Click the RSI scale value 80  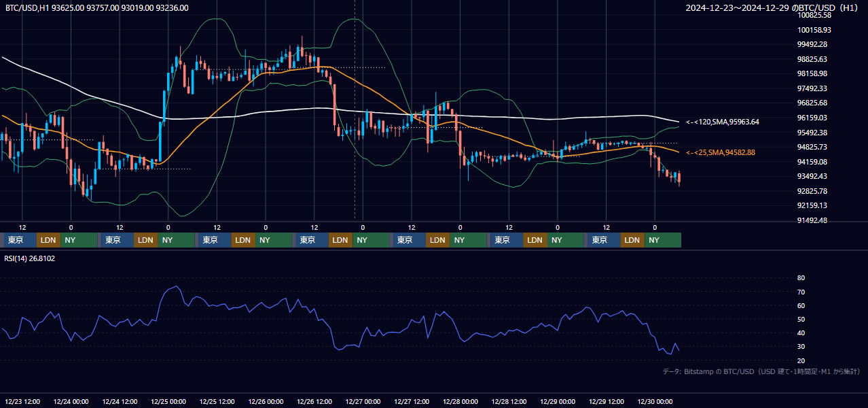coord(801,278)
